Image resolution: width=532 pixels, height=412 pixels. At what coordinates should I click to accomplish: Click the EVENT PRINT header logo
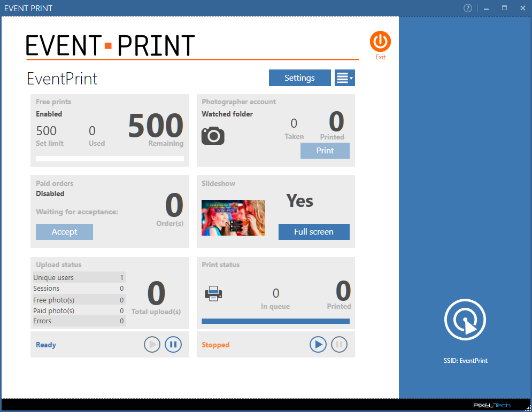tap(111, 45)
